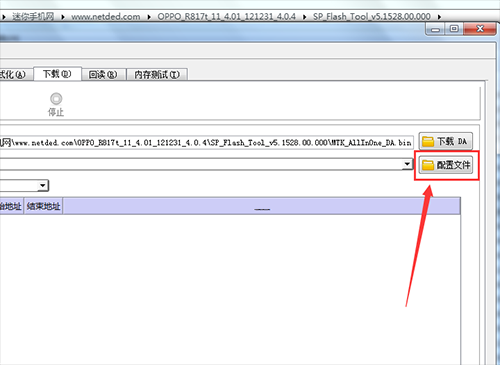Close the flash tool window
The width and height of the screenshot is (500, 365).
(x=480, y=29)
